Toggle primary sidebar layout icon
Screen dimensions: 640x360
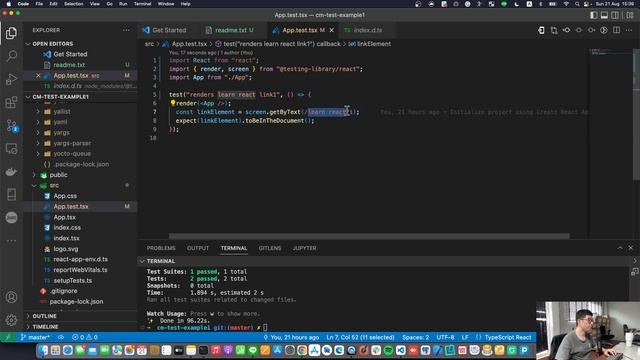[x=593, y=15]
